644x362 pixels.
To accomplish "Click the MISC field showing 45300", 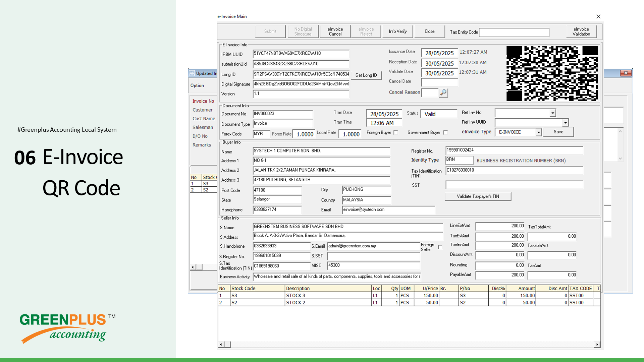I will tap(374, 265).
